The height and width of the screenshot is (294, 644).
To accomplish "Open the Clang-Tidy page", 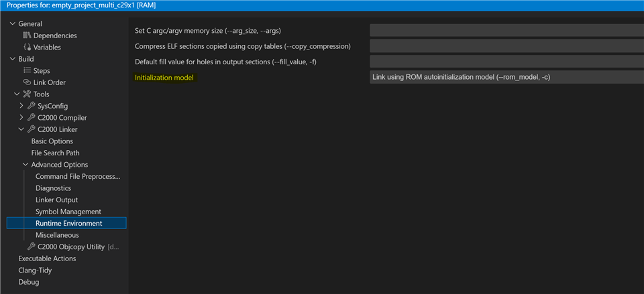I will 35,270.
